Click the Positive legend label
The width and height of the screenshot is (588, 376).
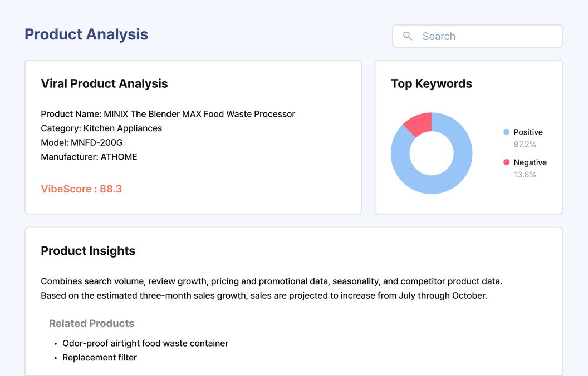point(528,132)
